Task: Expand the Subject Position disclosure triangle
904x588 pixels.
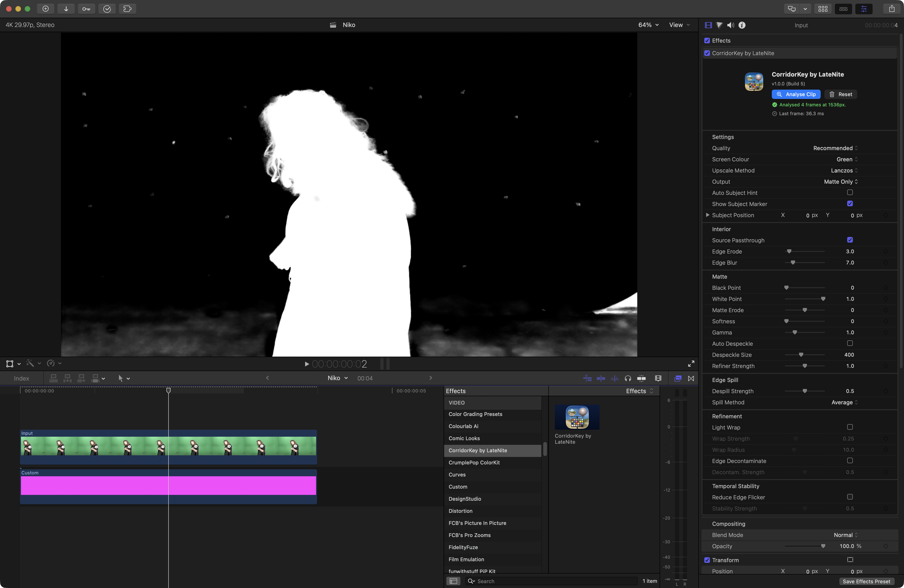Action: [707, 215]
